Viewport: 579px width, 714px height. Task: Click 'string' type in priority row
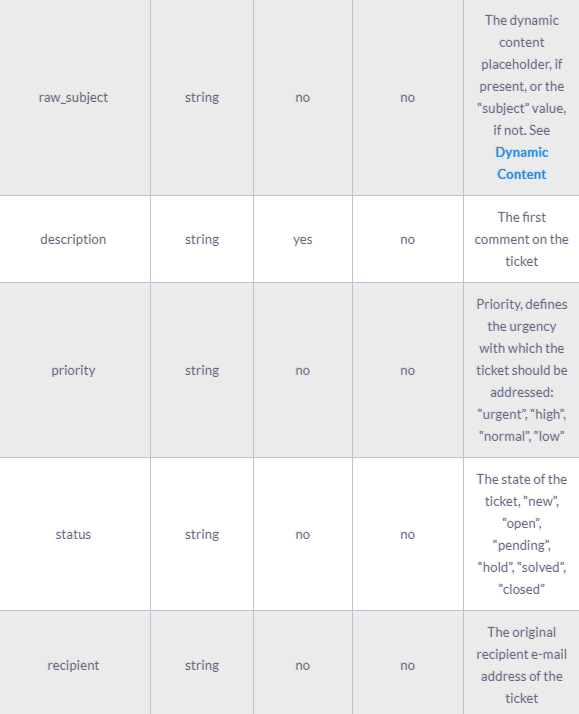click(x=202, y=371)
